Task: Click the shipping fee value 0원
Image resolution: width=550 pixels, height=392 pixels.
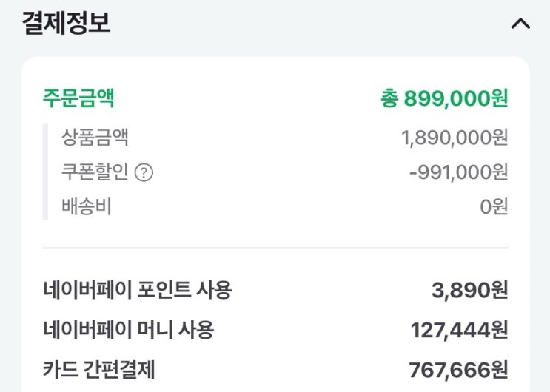Action: (x=494, y=206)
